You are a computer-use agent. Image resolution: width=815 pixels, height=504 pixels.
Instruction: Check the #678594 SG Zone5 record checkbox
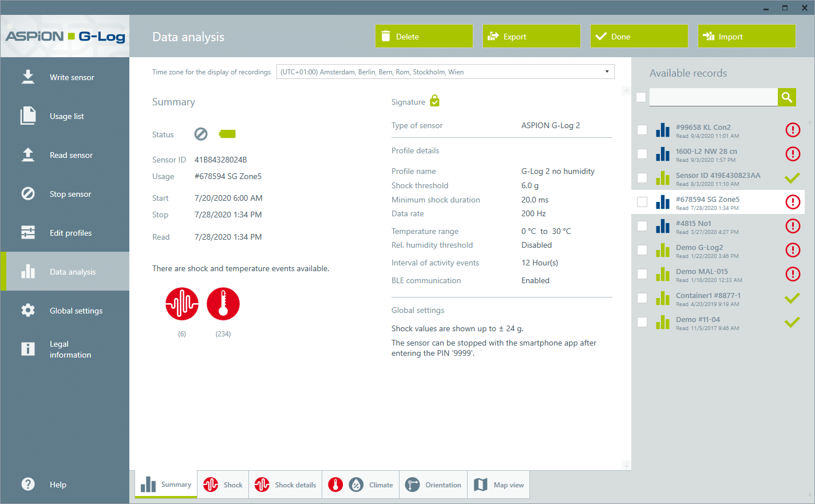pos(642,202)
